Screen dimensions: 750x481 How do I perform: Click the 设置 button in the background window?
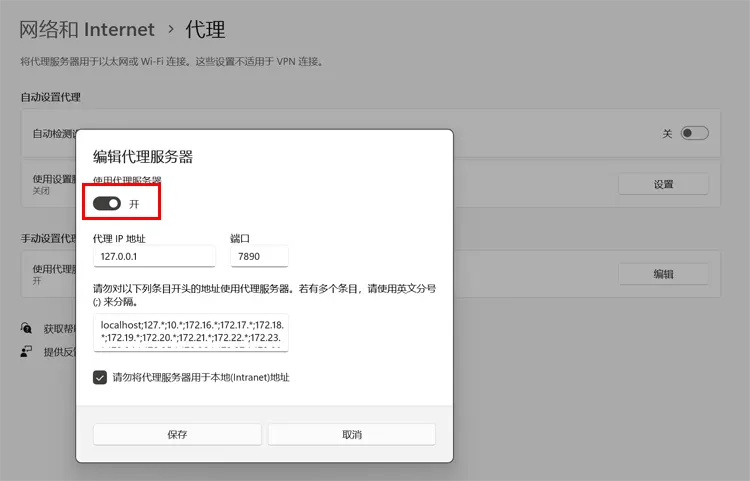[x=663, y=184]
